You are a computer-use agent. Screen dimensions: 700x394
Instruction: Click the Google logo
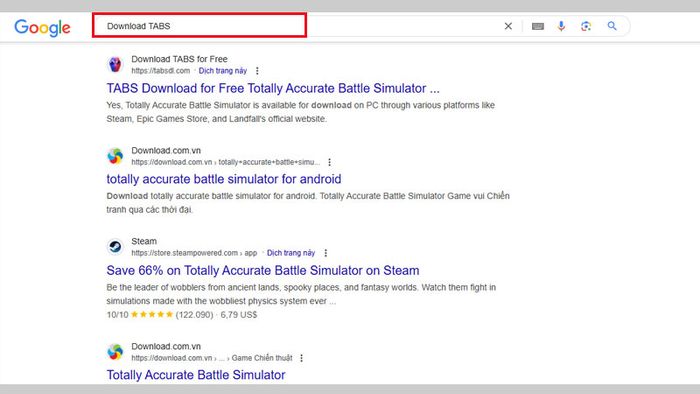coord(42,28)
